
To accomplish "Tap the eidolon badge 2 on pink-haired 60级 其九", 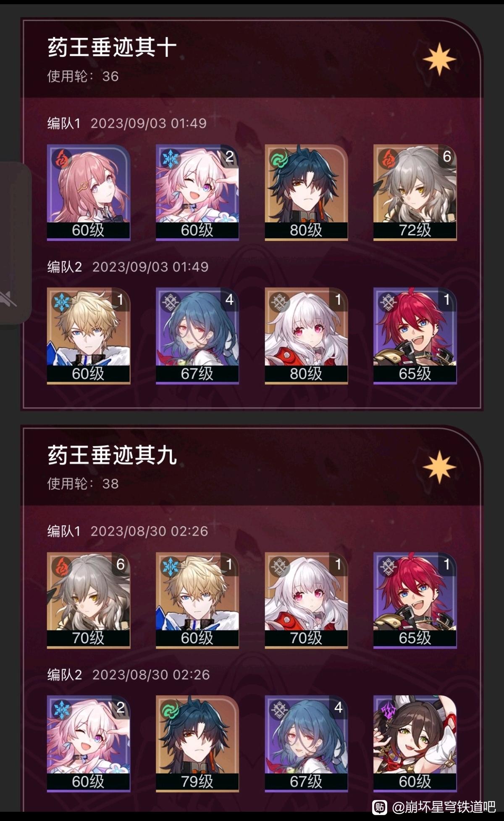I will (120, 707).
